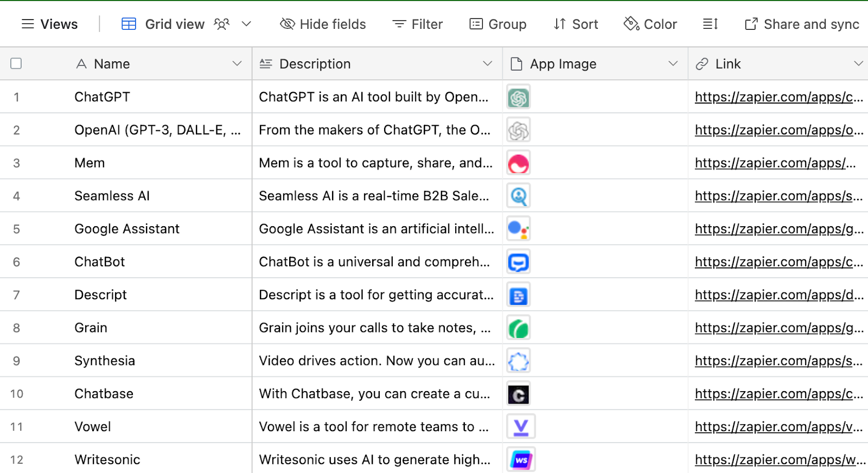Open the OpenAI app image thumbnail
The height and width of the screenshot is (473, 868).
519,131
